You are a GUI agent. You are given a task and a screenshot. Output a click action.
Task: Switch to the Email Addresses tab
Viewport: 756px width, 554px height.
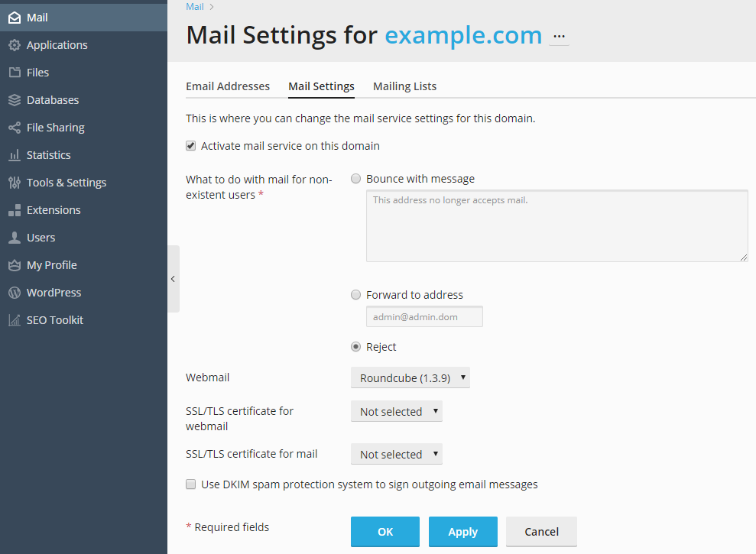click(228, 86)
